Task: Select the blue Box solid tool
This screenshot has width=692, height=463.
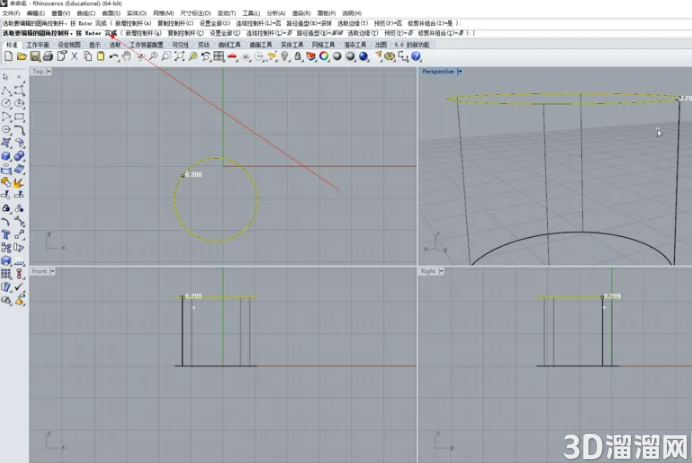Action: pyautogui.click(x=6, y=156)
